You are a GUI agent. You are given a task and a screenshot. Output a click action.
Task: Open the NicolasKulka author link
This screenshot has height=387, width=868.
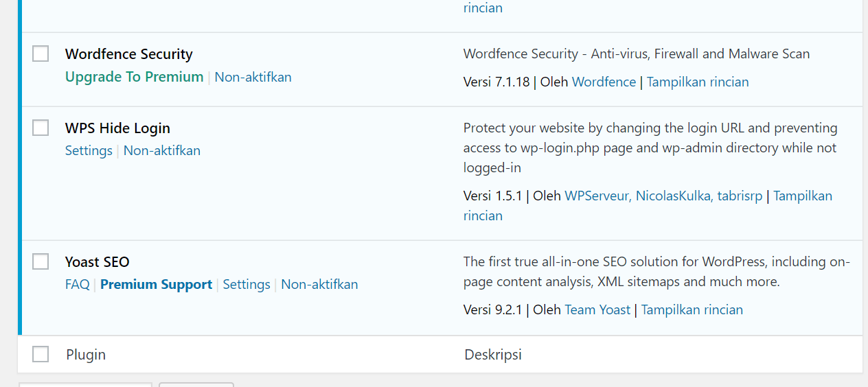point(673,196)
